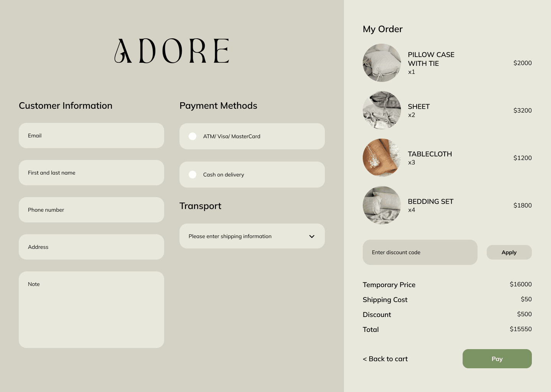The image size is (551, 392).
Task: Click the Email input field
Action: 91,136
